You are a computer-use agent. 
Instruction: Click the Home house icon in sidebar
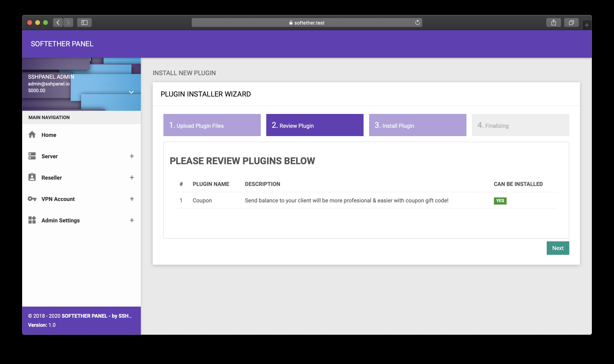32,135
